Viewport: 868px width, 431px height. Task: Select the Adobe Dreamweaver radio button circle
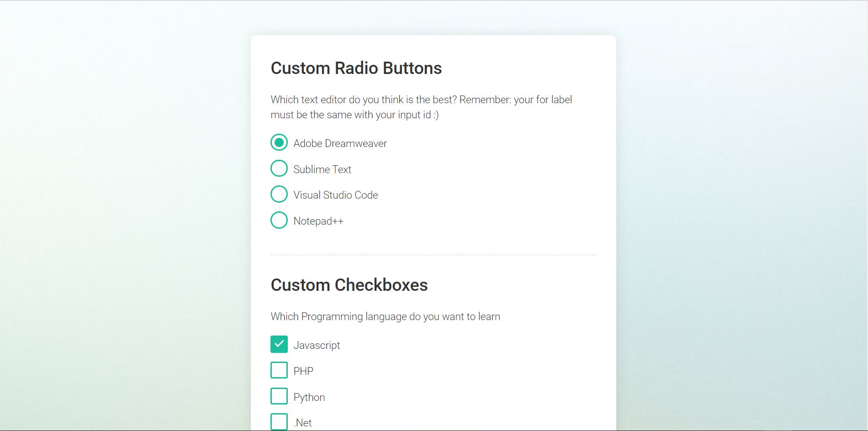coord(279,142)
